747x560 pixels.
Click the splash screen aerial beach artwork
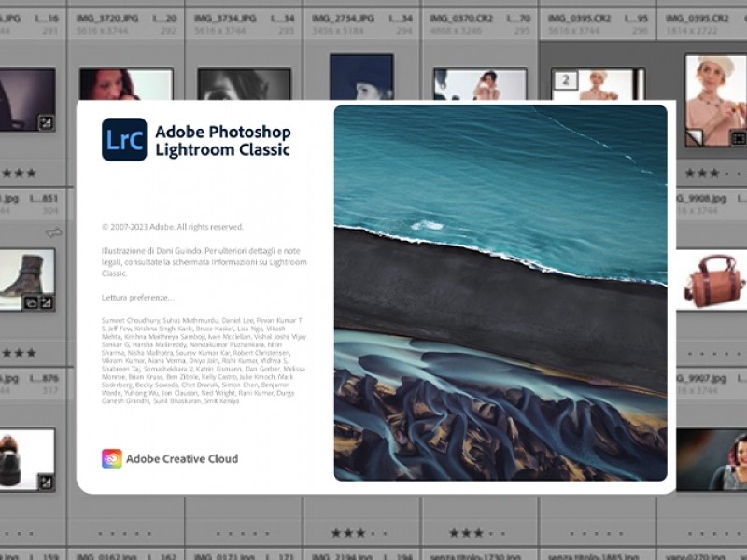(x=500, y=293)
